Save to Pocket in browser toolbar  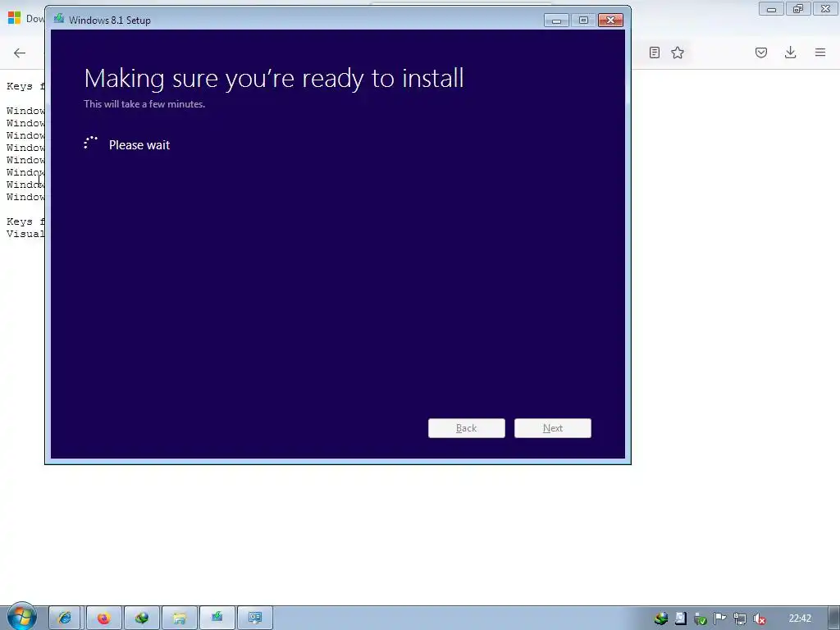[x=761, y=52]
